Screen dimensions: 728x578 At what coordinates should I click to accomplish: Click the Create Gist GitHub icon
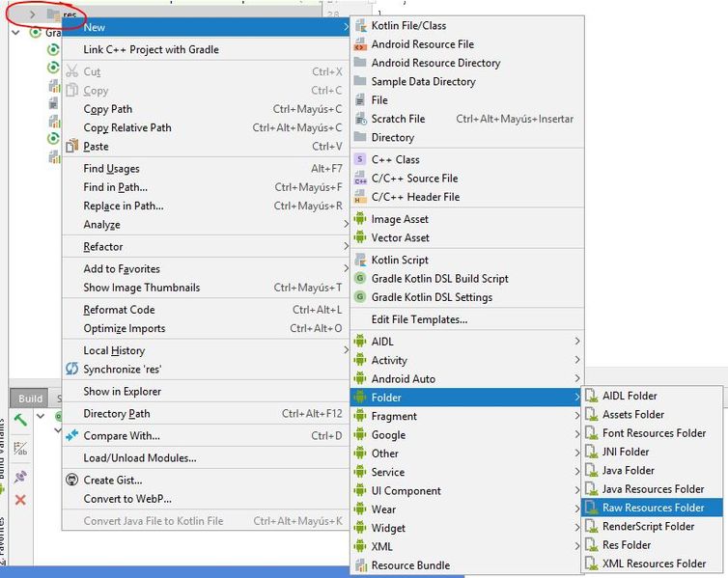coord(72,480)
